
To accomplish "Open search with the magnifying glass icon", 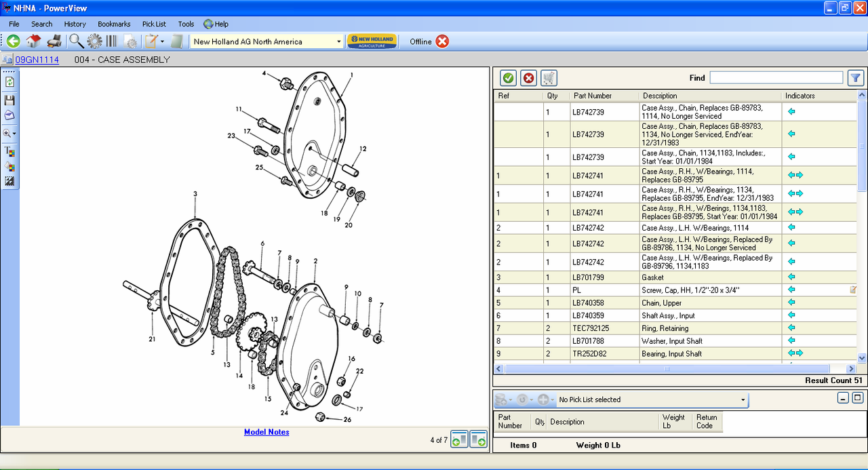I will pyautogui.click(x=76, y=41).
